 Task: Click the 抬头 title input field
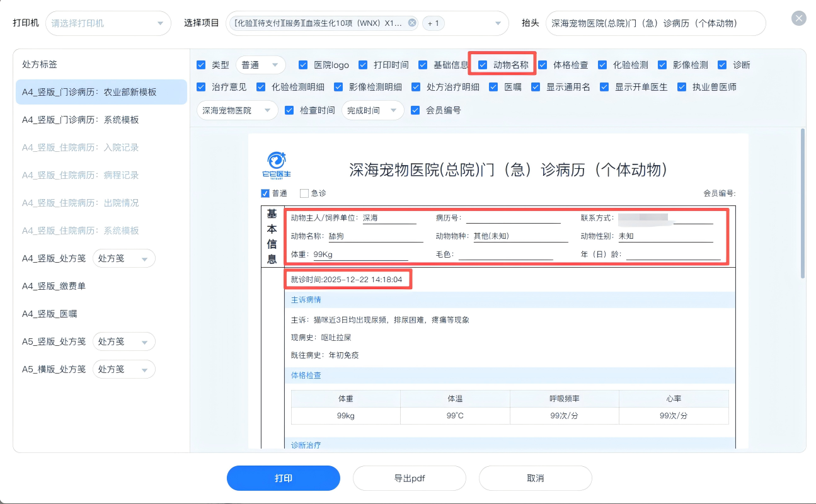655,23
